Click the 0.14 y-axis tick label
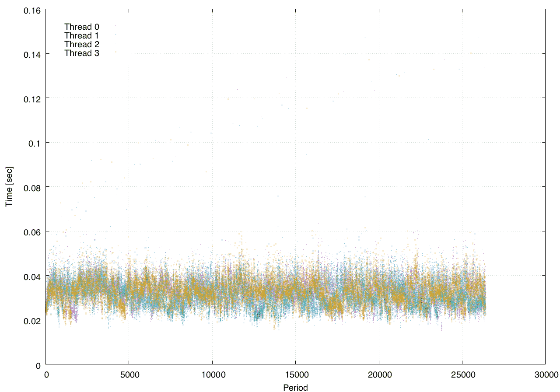This screenshot has height=392, width=560. (x=32, y=54)
